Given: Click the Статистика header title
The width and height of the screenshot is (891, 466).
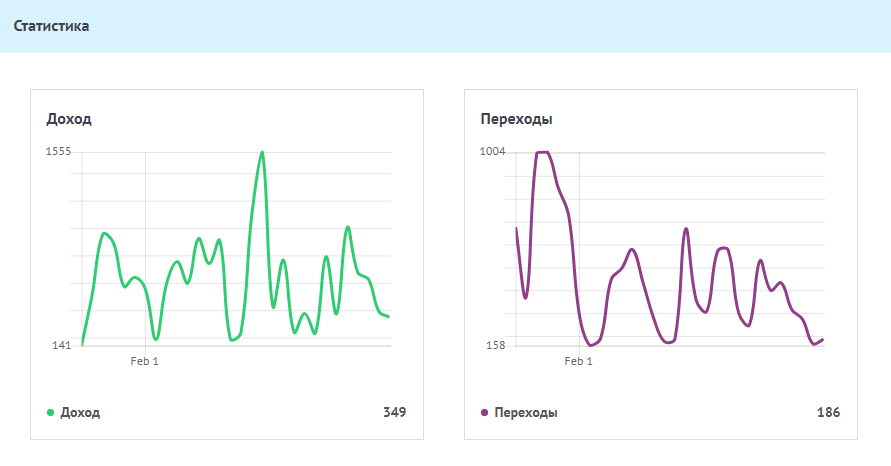Looking at the screenshot, I should point(51,26).
